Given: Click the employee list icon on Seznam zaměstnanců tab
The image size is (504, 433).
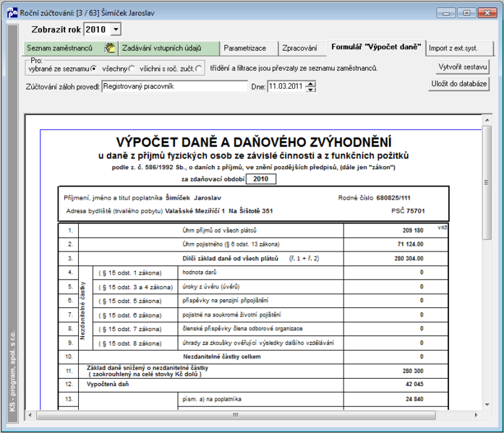Looking at the screenshot, I should 109,48.
